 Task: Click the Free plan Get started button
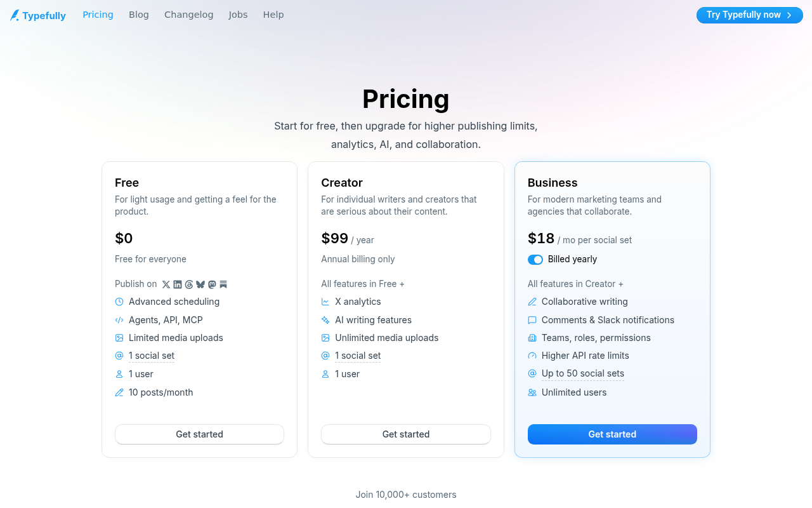[x=199, y=434]
